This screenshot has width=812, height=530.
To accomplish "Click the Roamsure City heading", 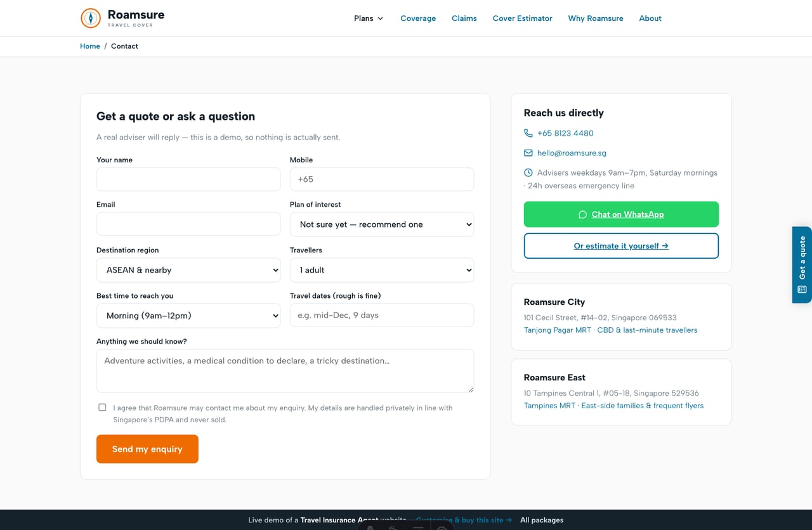I will click(x=554, y=302).
